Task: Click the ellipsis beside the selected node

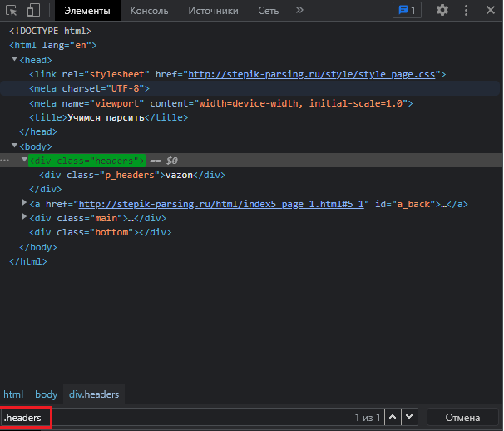Action: point(7,161)
